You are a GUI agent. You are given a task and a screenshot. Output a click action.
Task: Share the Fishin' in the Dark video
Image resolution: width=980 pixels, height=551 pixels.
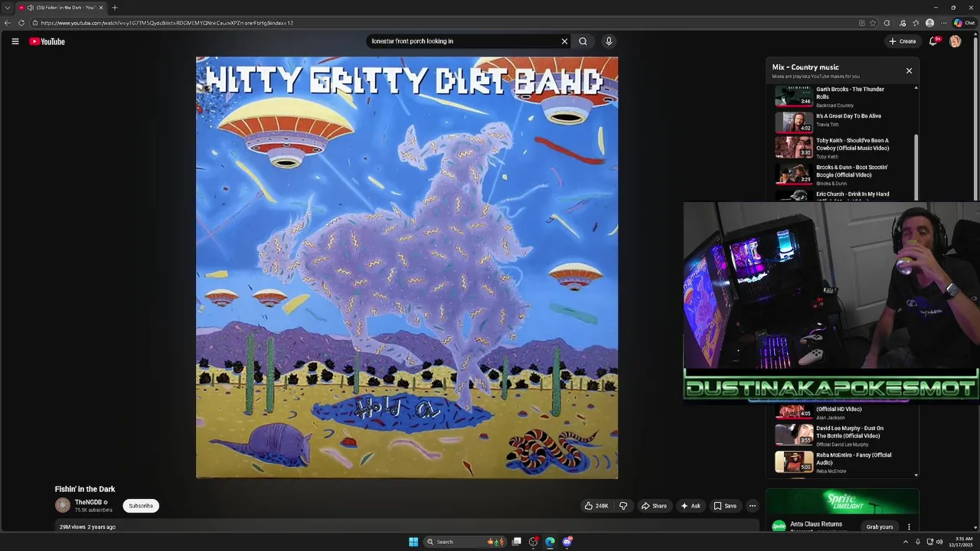pyautogui.click(x=654, y=506)
